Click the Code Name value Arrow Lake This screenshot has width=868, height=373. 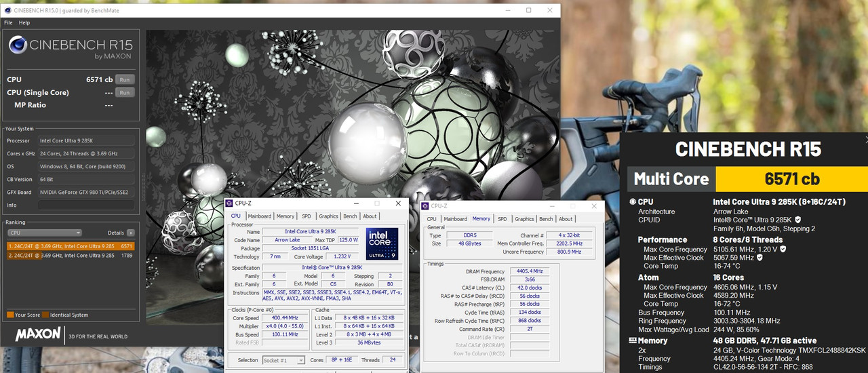(286, 240)
